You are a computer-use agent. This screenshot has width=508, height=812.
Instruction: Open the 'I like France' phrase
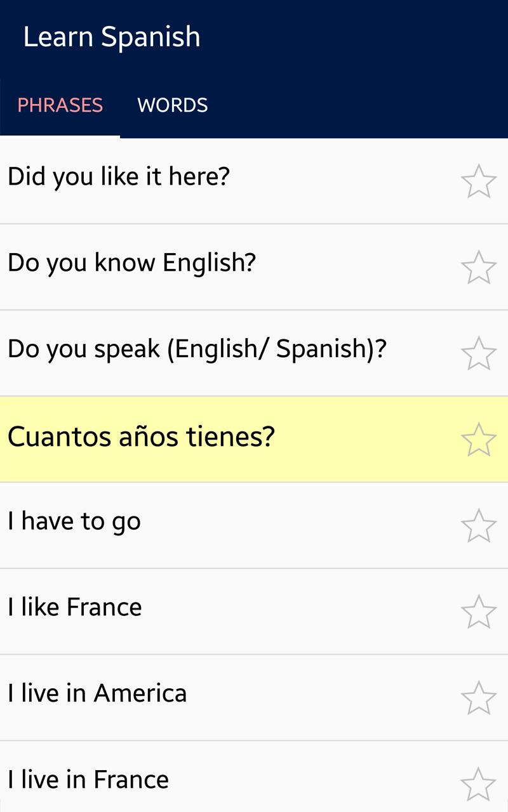point(75,608)
